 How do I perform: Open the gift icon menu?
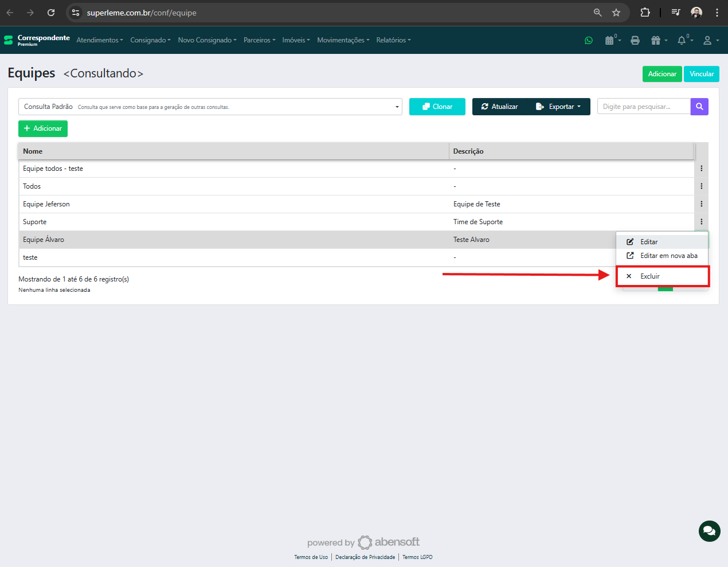coord(656,40)
